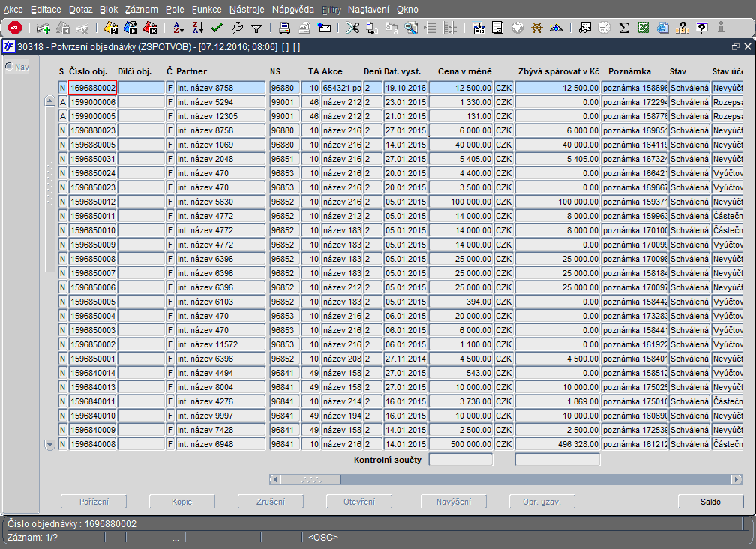
Task: Click the envelope send-mail icon
Action: (x=325, y=28)
